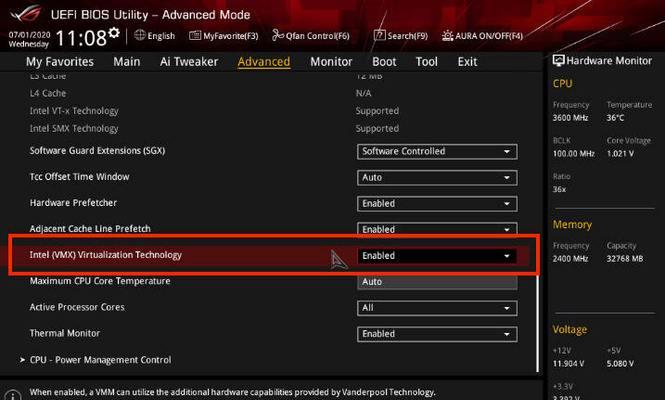Click 11.904 V voltage reading
Image resolution: width=665 pixels, height=400 pixels.
pyautogui.click(x=568, y=364)
